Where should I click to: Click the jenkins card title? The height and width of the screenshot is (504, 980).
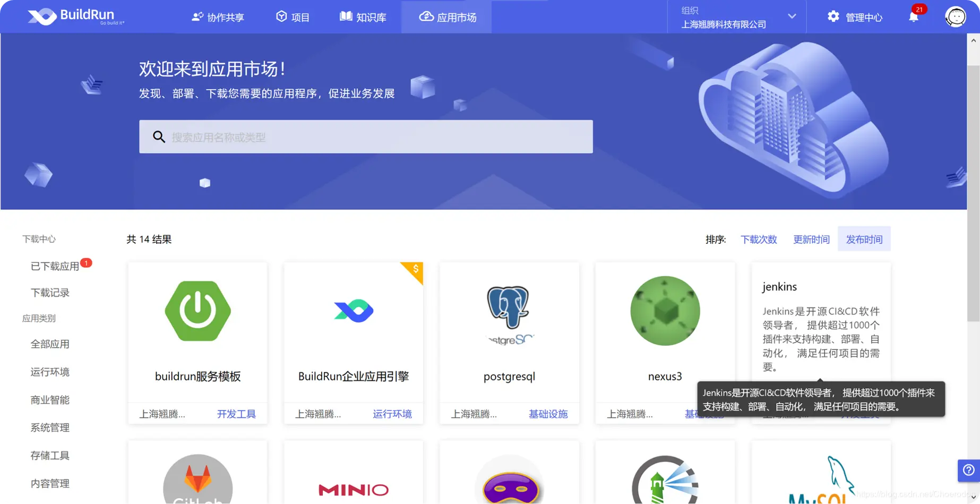tap(779, 287)
